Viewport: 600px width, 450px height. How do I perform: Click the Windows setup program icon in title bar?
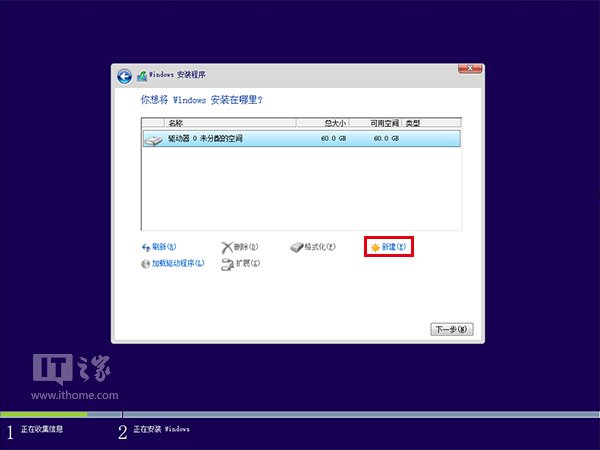[x=142, y=76]
